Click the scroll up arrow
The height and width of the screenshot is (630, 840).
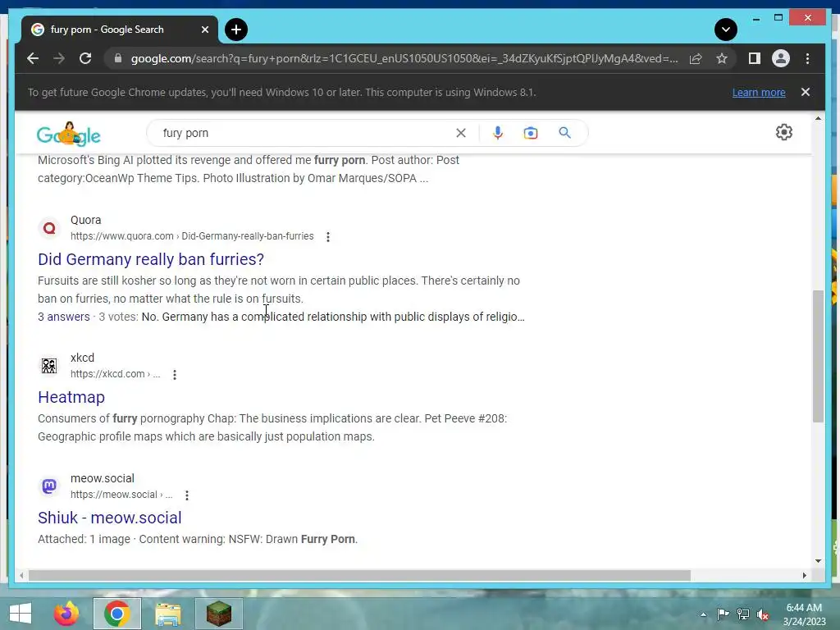point(818,118)
